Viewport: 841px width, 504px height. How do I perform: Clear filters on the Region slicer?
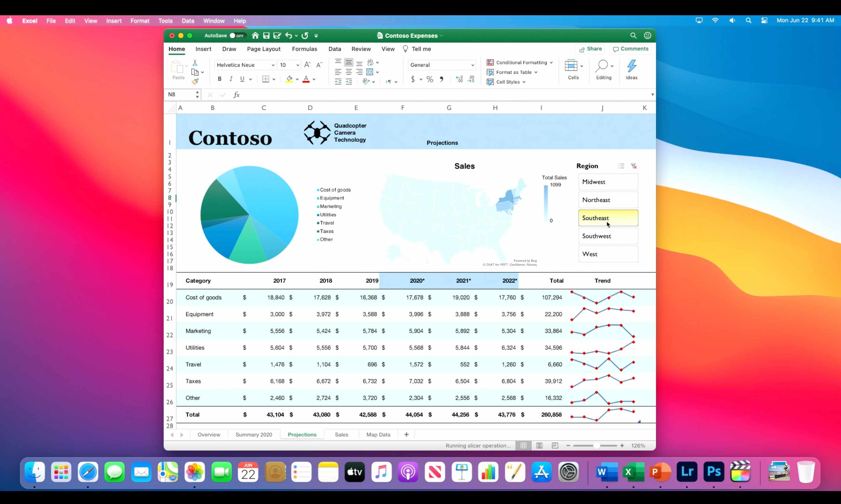tap(634, 166)
